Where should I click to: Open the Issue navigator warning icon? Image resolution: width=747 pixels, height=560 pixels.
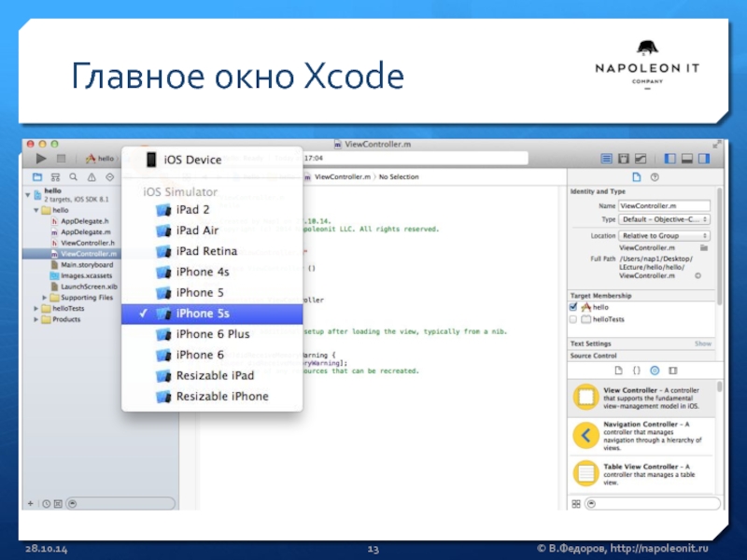92,177
